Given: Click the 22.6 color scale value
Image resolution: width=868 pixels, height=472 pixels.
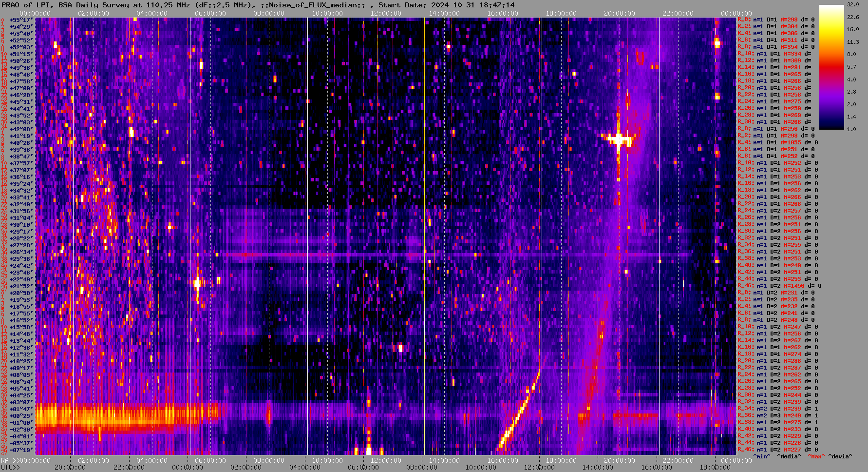Looking at the screenshot, I should tap(852, 17).
